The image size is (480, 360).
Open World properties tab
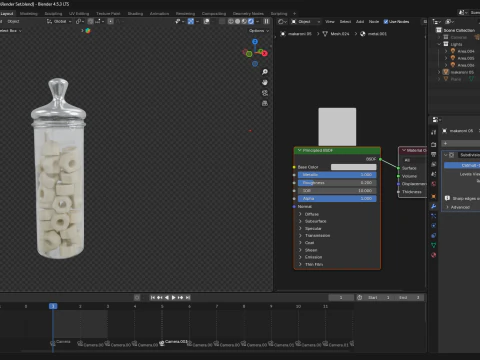click(x=433, y=184)
